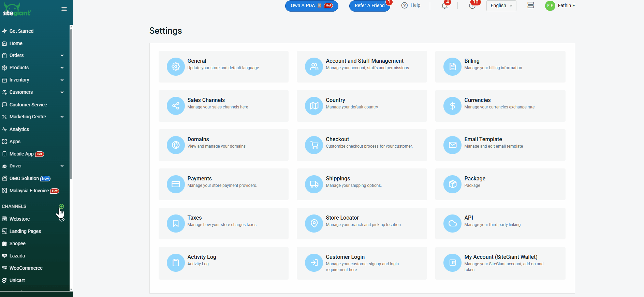Viewport: 644px width, 297px height.
Task: Collapse the sidebar with hamburger icon
Action: (x=64, y=9)
